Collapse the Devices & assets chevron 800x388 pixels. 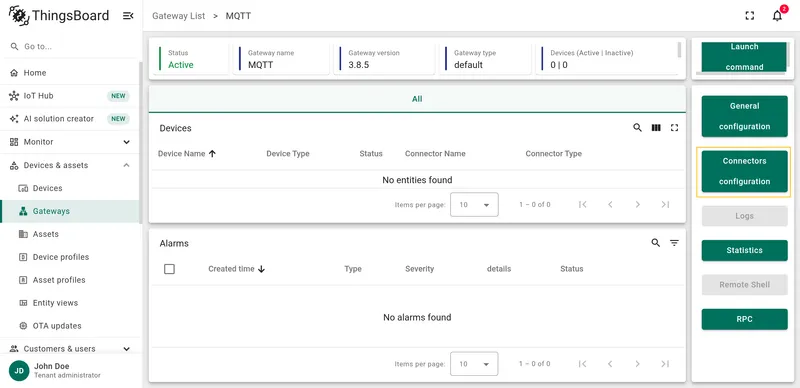pos(127,165)
